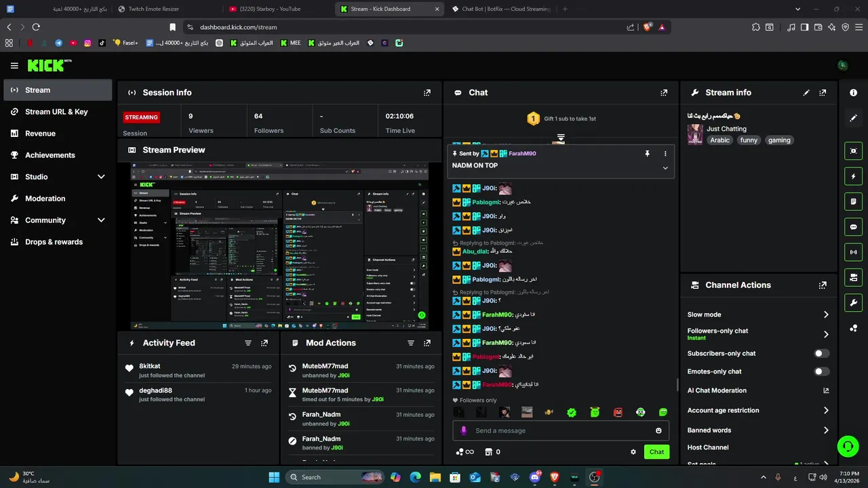Select the angry red face emote
Viewport: 868px width, 488px height.
[618, 412]
